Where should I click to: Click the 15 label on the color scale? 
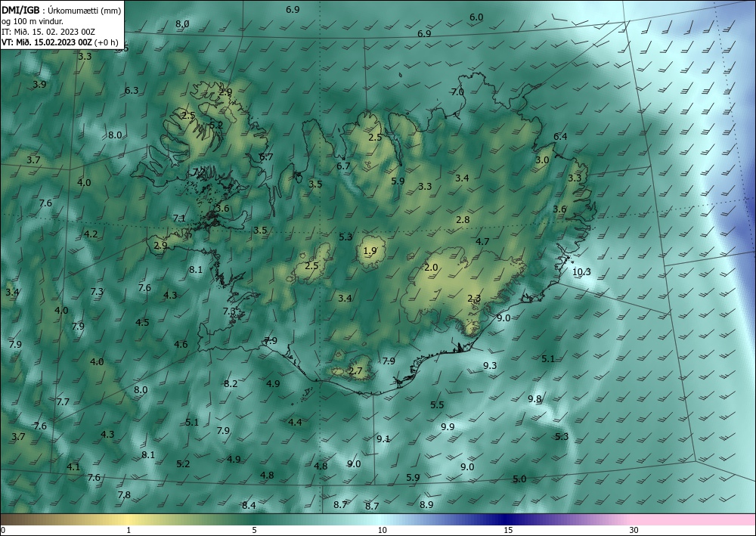click(x=508, y=531)
